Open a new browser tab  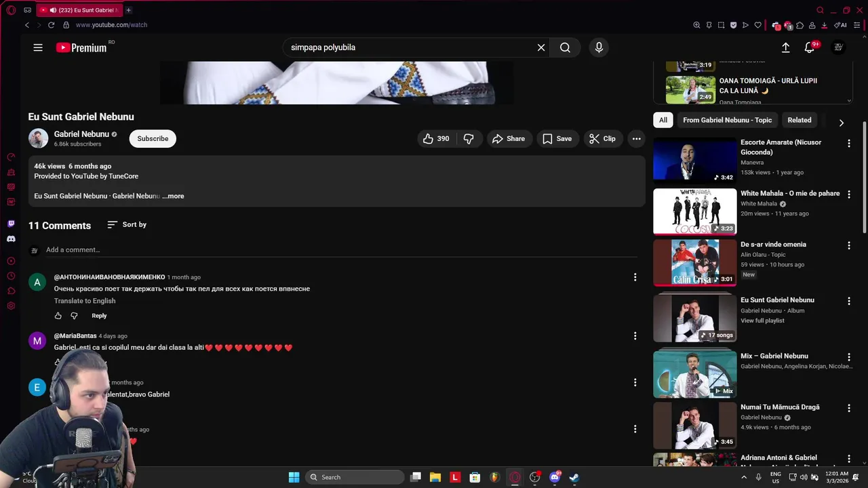pyautogui.click(x=128, y=10)
